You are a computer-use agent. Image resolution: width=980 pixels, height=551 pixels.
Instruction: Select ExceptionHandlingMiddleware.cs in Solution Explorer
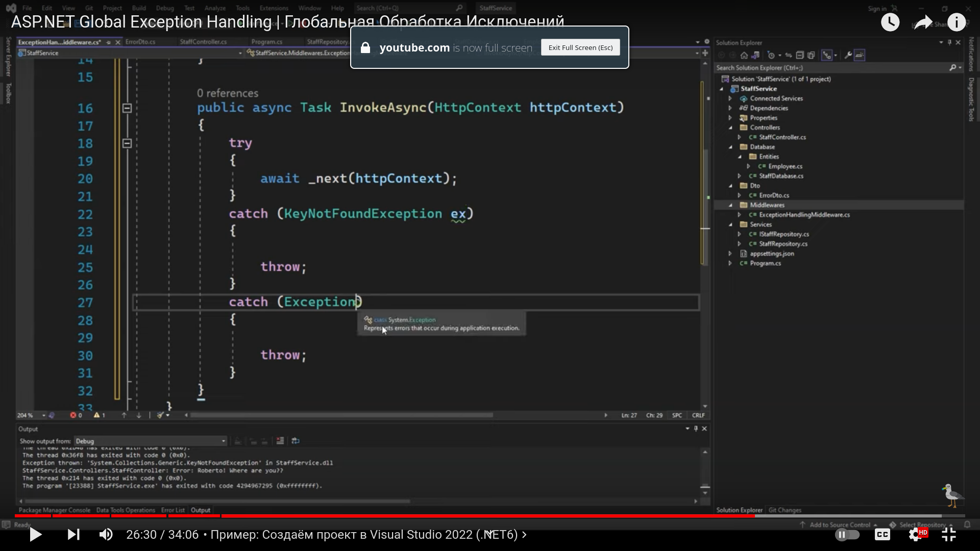click(x=805, y=215)
